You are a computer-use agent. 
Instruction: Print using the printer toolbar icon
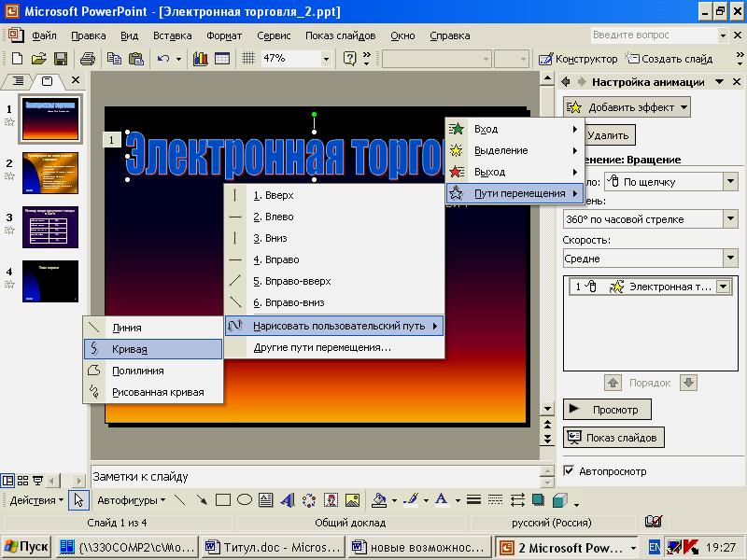88,59
